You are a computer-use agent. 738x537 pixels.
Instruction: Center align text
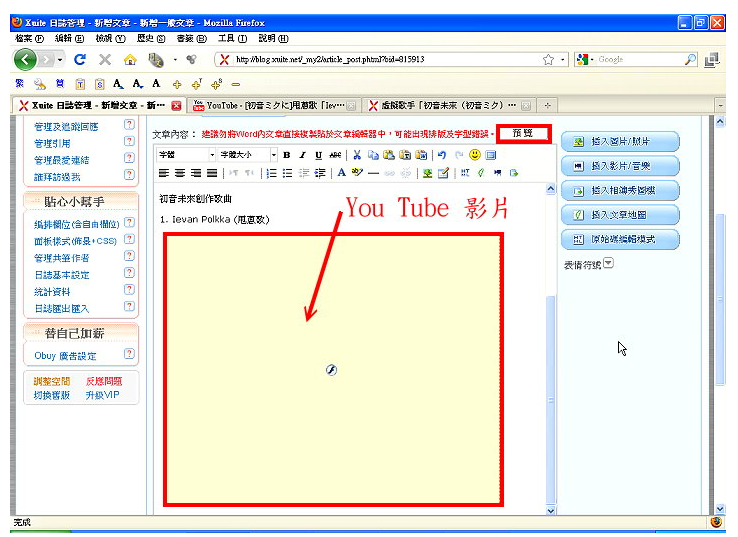180,173
